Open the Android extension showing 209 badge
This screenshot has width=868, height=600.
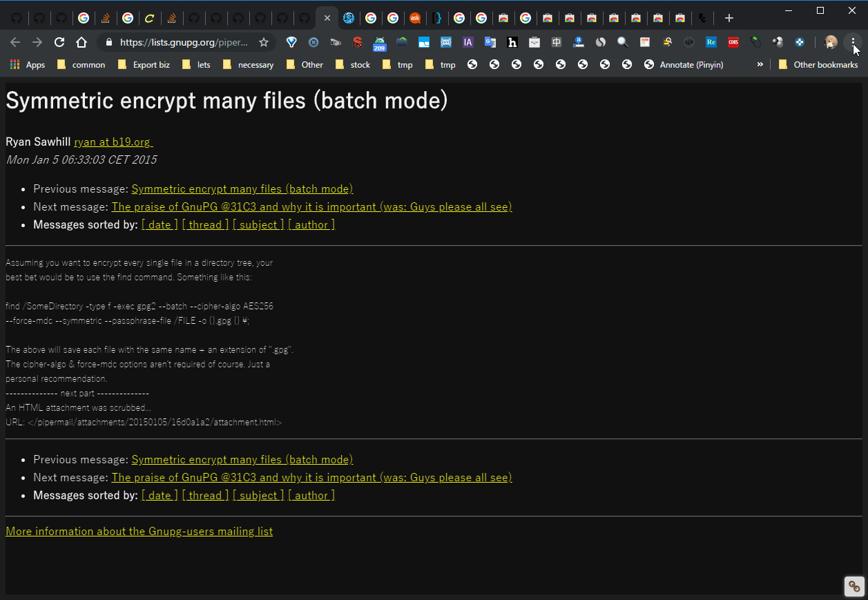[379, 43]
